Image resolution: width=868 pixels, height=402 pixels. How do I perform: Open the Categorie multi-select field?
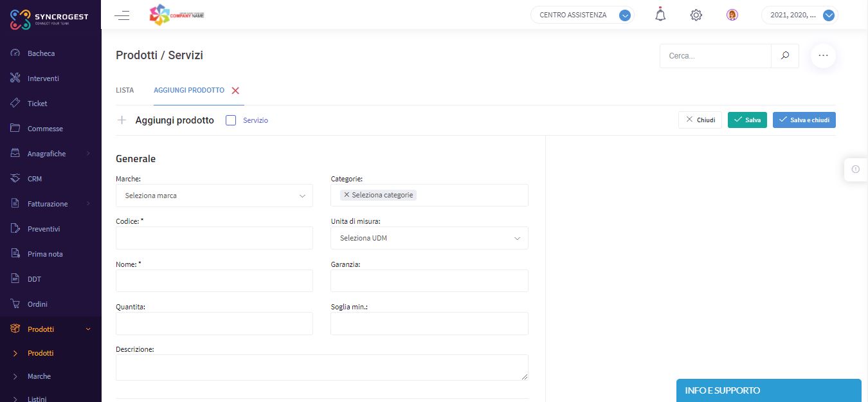[429, 196]
